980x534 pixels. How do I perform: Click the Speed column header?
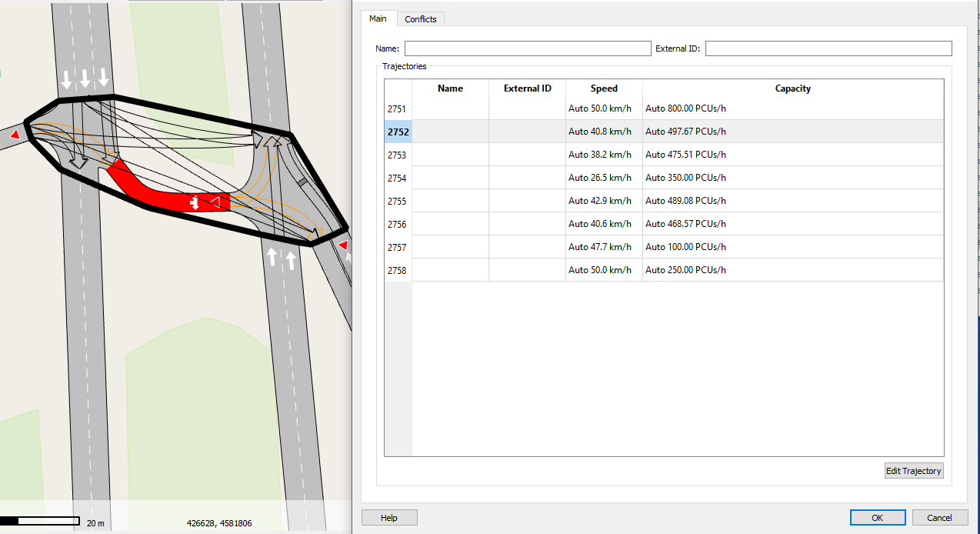604,88
